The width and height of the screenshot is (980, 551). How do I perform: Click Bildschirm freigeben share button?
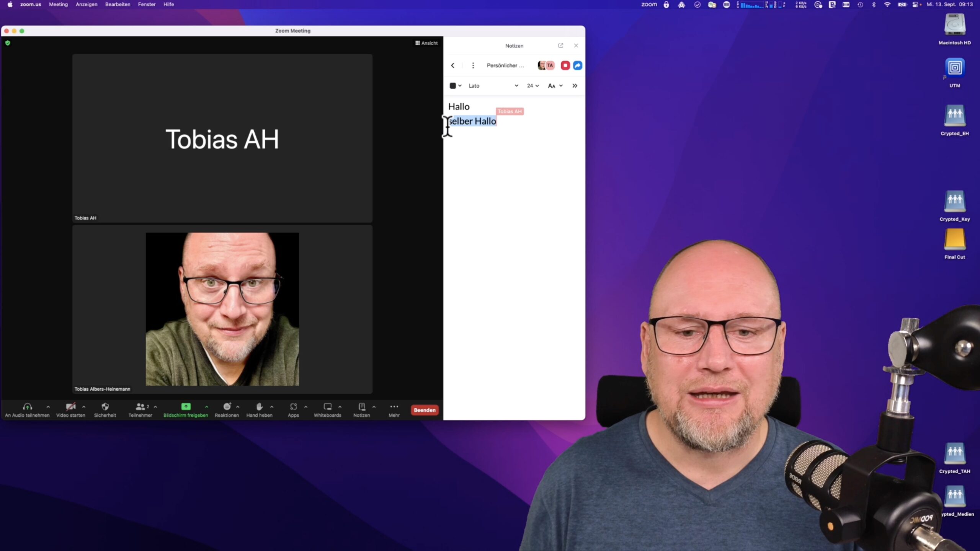(186, 407)
